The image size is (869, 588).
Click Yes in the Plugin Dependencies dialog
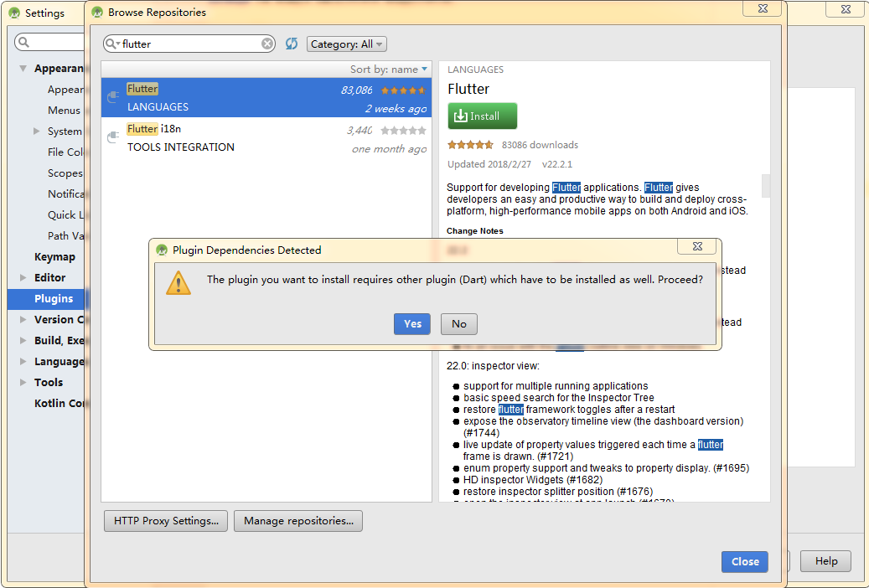pos(411,324)
